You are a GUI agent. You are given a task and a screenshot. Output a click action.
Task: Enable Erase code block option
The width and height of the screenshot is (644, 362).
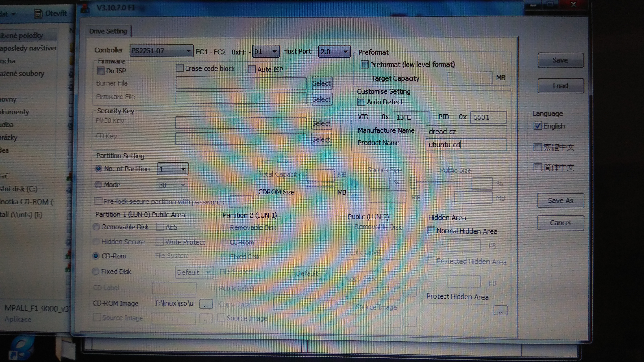[x=180, y=68]
